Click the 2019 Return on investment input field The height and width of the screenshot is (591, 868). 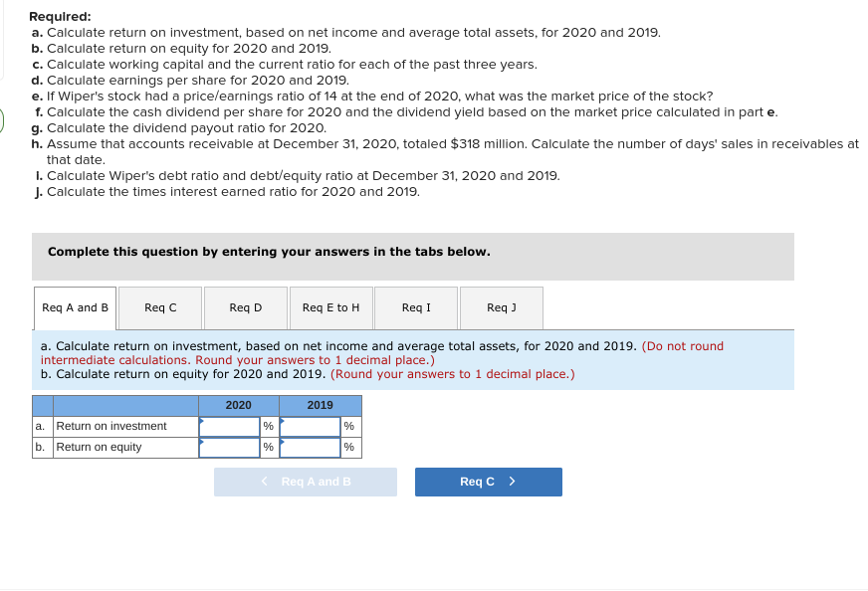point(311,425)
